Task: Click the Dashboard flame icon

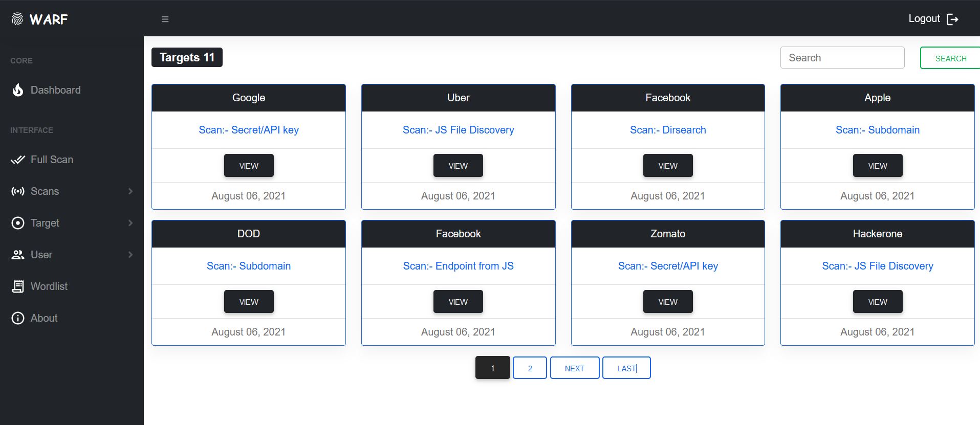Action: [18, 90]
